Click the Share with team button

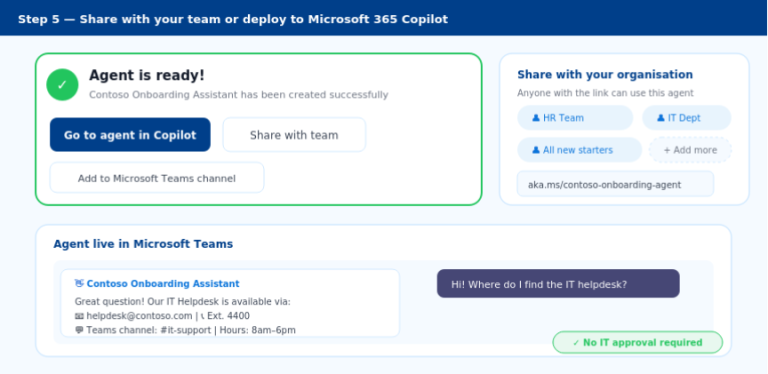tap(294, 135)
